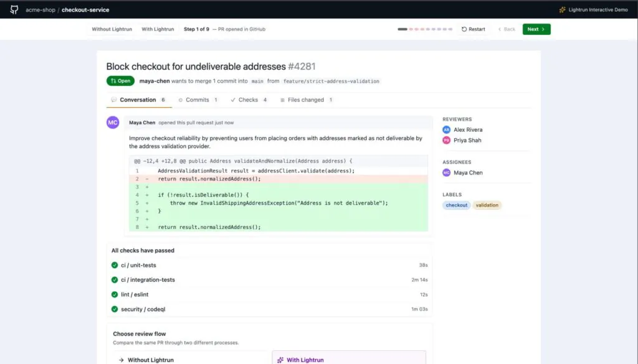Screen dimensions: 638x364
Task: Click the step progress indicator bar
Action: pos(425,29)
